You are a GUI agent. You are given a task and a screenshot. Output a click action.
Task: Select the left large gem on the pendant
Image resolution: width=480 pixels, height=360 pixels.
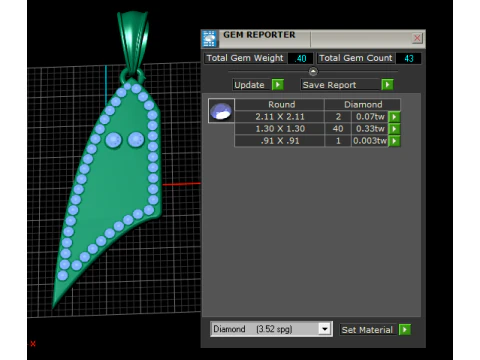click(x=114, y=140)
